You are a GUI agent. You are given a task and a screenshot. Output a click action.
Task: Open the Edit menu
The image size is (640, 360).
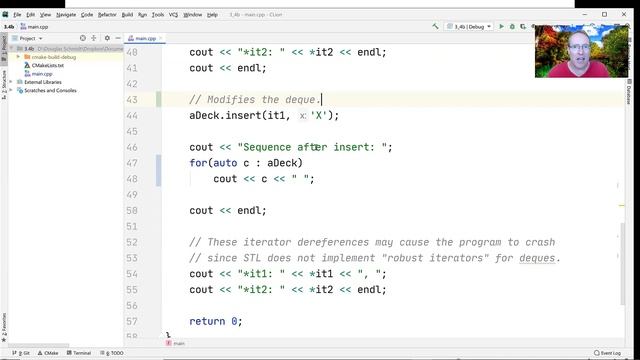(x=31, y=14)
